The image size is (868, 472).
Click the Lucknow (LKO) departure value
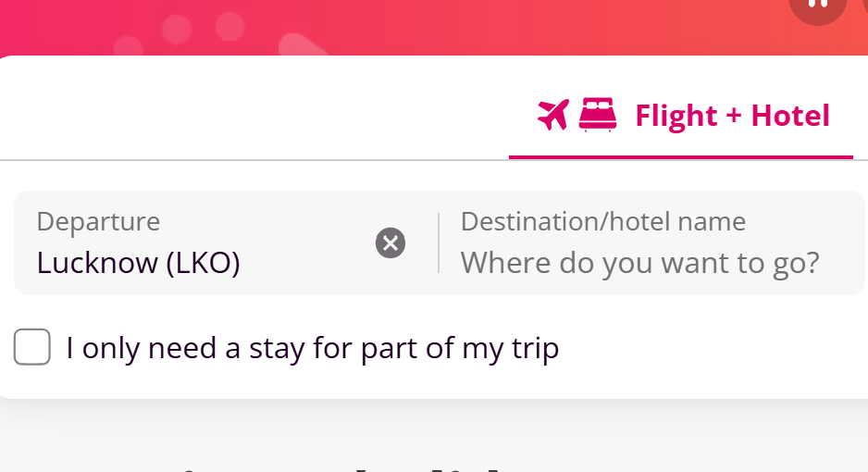(x=139, y=264)
